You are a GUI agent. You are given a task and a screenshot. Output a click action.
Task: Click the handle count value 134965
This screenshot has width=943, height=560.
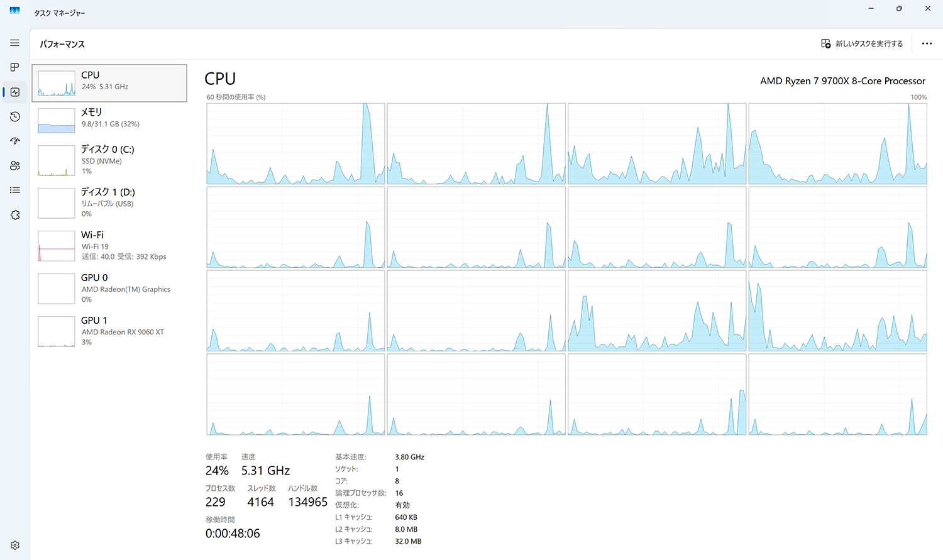tap(308, 502)
